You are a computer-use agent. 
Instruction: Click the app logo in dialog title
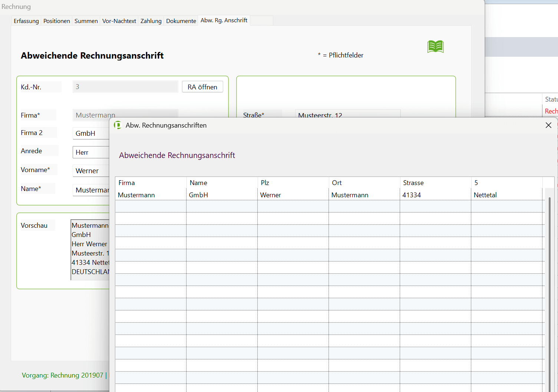click(118, 125)
